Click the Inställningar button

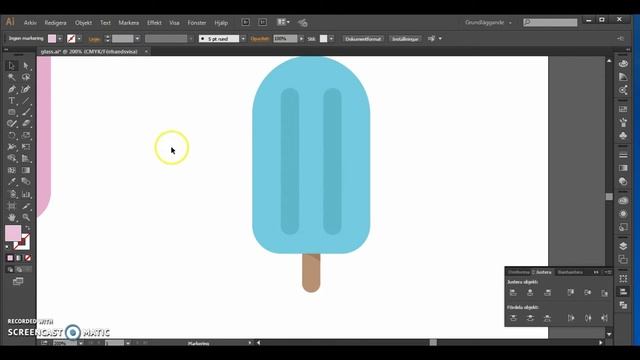pos(405,39)
